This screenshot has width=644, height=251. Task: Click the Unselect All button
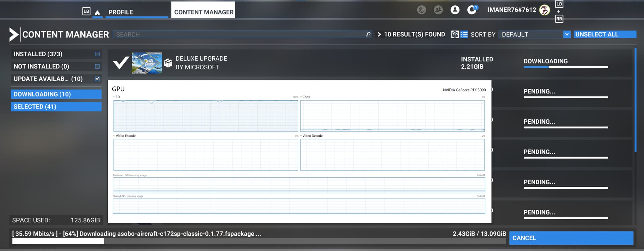pyautogui.click(x=605, y=34)
